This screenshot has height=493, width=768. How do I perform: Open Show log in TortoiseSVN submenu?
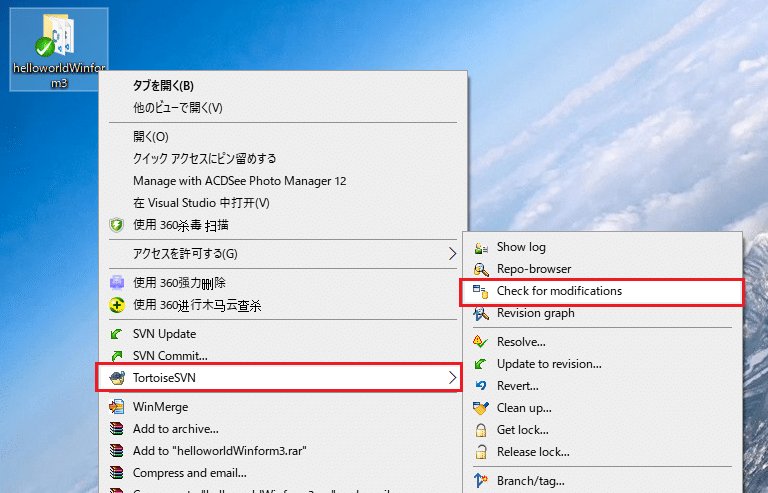tap(602, 247)
